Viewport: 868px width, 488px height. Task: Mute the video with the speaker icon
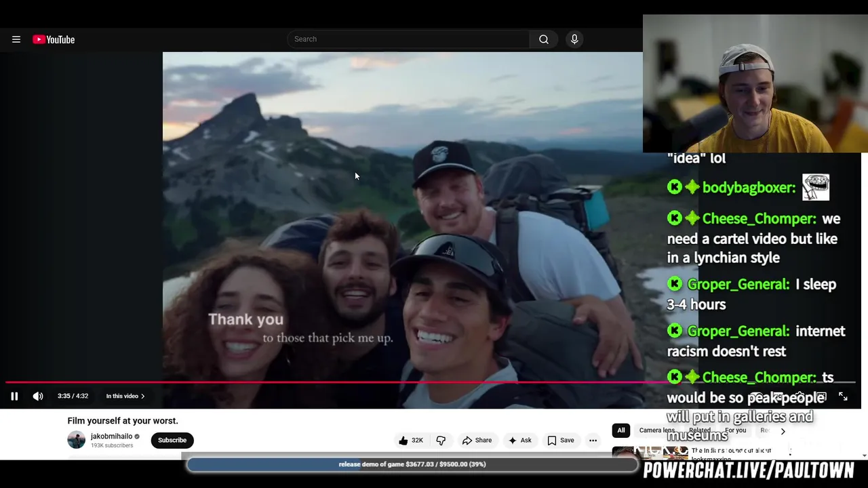[x=38, y=396]
